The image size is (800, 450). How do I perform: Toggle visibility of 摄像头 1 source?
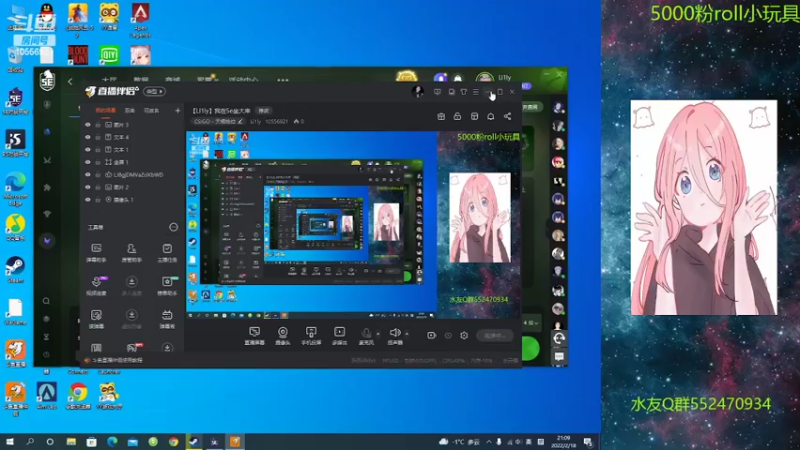(x=88, y=199)
